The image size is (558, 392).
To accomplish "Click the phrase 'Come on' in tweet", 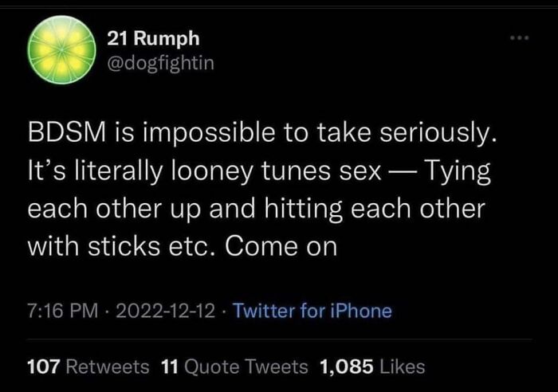I will click(x=282, y=246).
